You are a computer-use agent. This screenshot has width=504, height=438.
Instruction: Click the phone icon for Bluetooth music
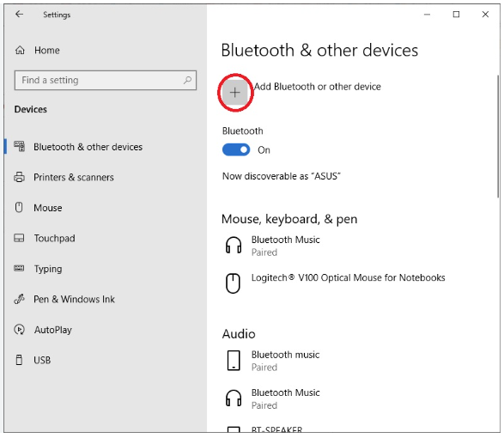point(234,361)
